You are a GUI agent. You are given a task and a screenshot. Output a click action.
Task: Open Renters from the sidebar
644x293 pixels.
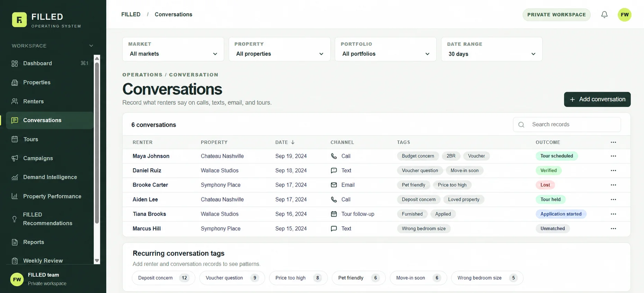pos(50,101)
